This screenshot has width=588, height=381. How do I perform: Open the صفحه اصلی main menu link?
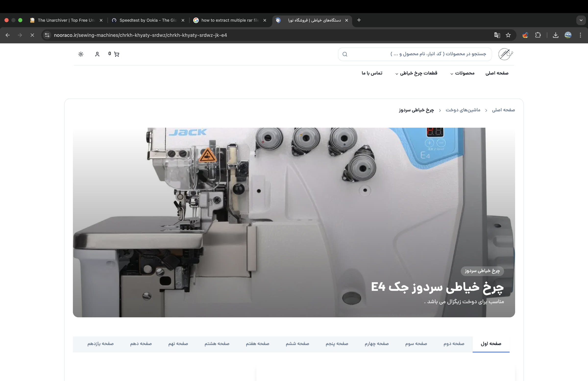pyautogui.click(x=497, y=73)
